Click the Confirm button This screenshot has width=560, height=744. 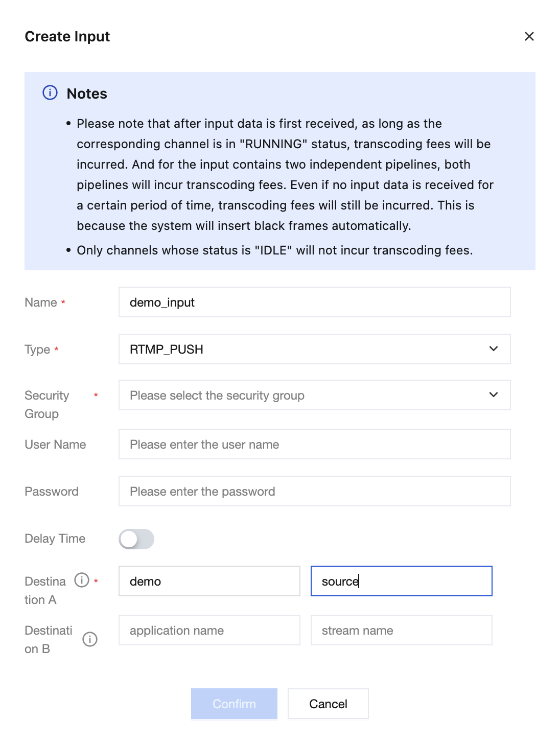235,704
